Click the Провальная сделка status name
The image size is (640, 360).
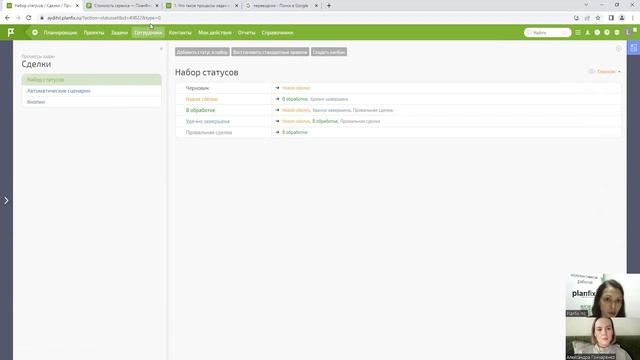(x=209, y=132)
